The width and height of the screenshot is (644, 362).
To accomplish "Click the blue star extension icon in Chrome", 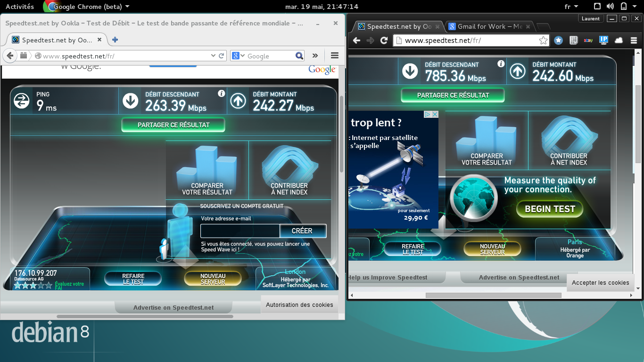I will 559,41.
